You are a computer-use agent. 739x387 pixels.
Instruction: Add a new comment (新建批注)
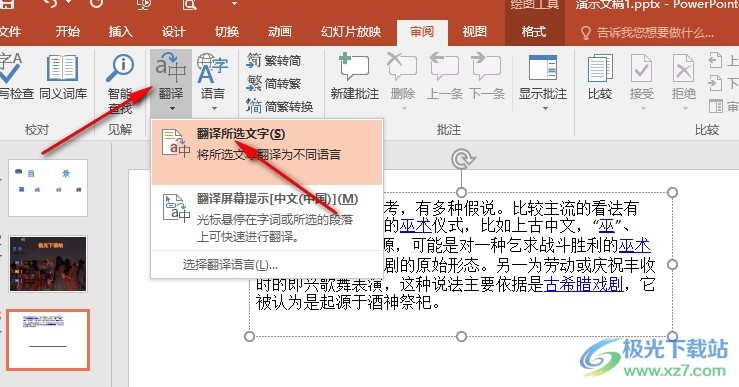pyautogui.click(x=354, y=77)
